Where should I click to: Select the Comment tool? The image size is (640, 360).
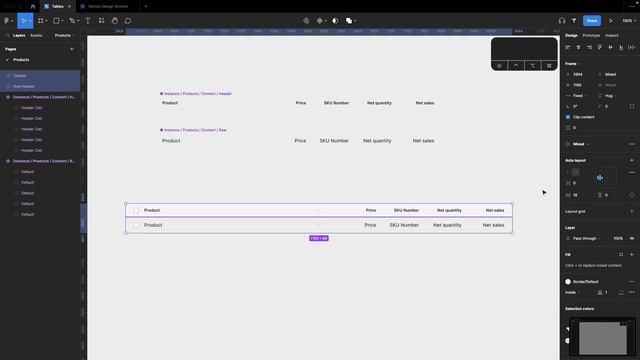128,20
